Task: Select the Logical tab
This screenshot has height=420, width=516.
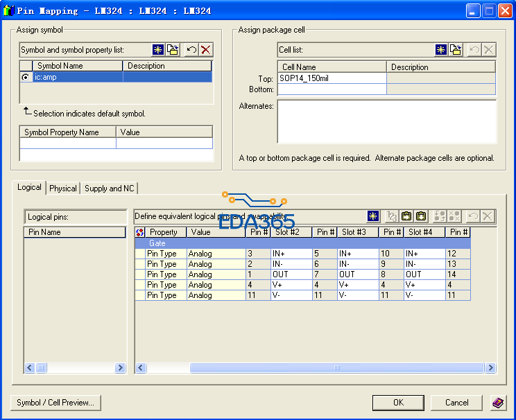Action: point(30,188)
